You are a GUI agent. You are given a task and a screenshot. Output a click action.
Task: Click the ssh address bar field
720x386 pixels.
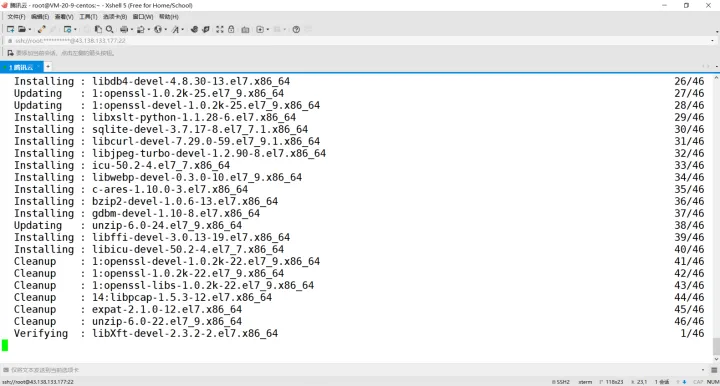coord(358,41)
